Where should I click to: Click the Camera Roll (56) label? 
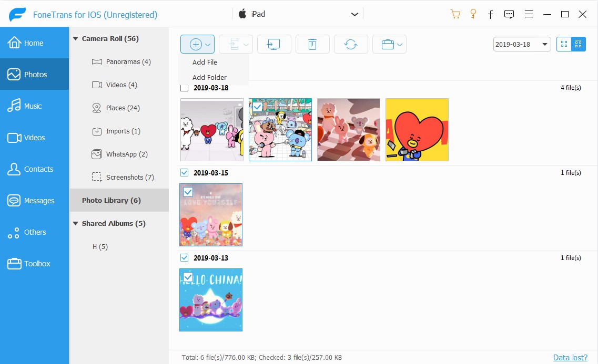coord(110,38)
